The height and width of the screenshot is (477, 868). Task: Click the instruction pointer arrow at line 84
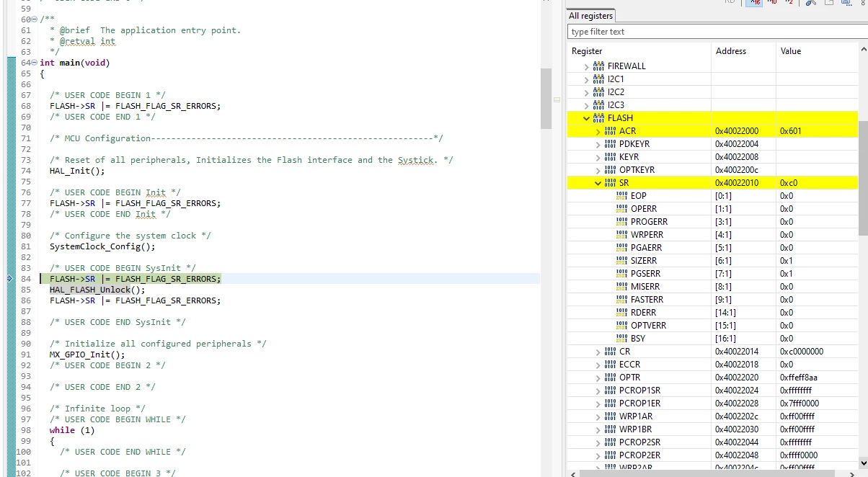[x=10, y=278]
